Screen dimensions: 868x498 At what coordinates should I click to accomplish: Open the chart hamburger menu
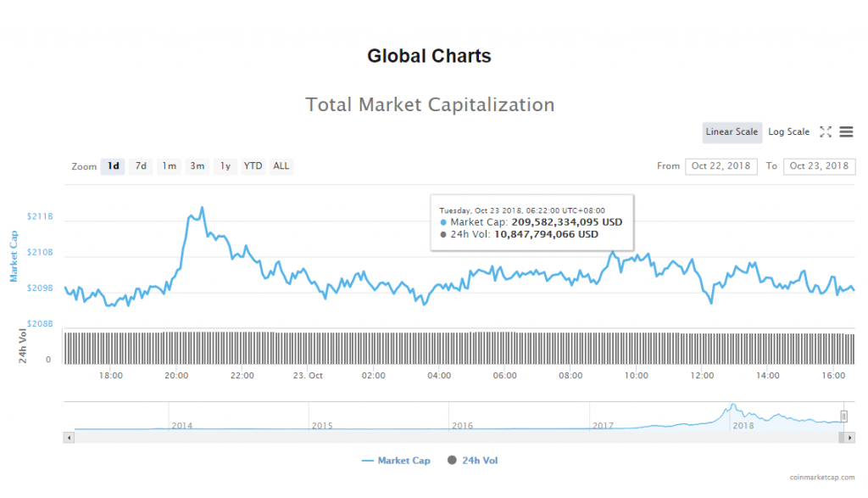[846, 132]
